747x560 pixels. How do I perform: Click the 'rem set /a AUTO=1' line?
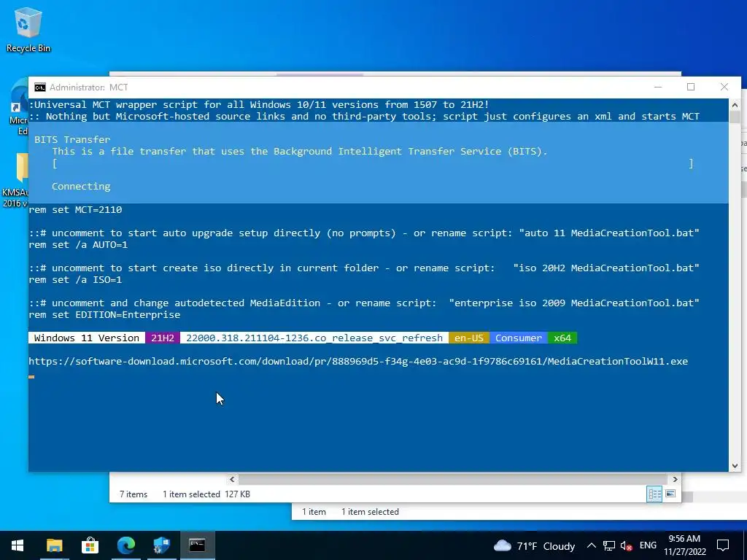(78, 245)
